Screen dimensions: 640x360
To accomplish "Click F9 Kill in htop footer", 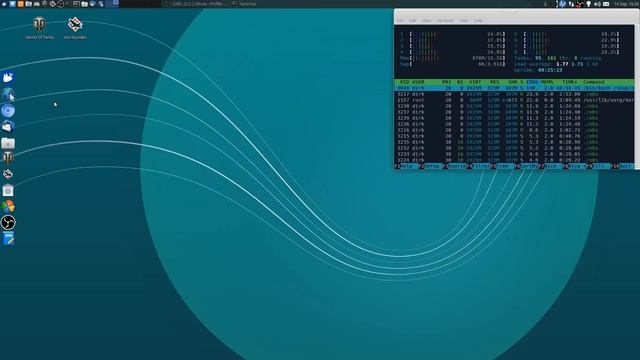I will pos(597,166).
